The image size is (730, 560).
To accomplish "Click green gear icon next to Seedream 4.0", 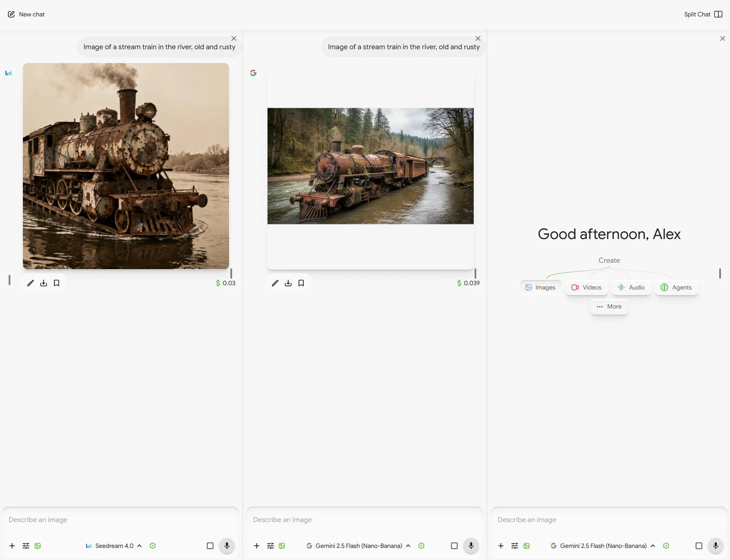I will [153, 546].
